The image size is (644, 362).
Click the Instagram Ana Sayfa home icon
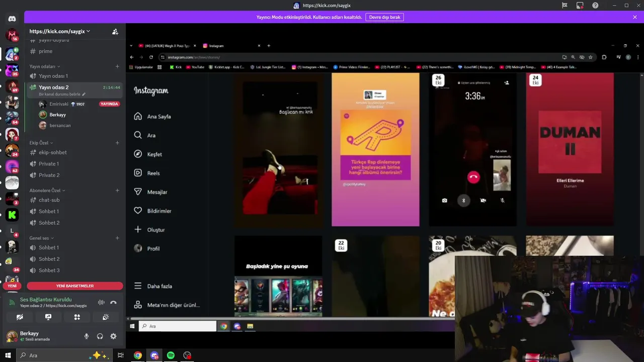[x=138, y=116]
